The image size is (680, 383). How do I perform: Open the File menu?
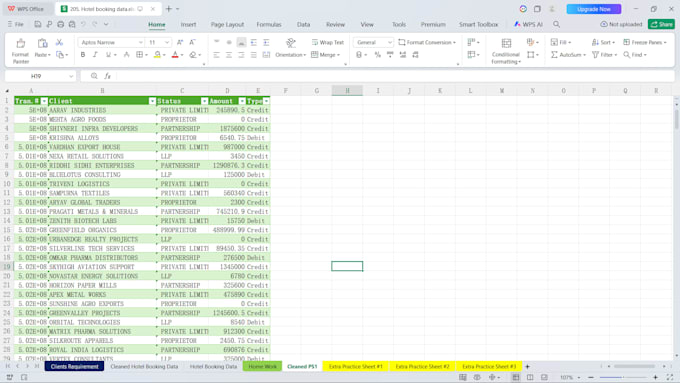[16, 24]
